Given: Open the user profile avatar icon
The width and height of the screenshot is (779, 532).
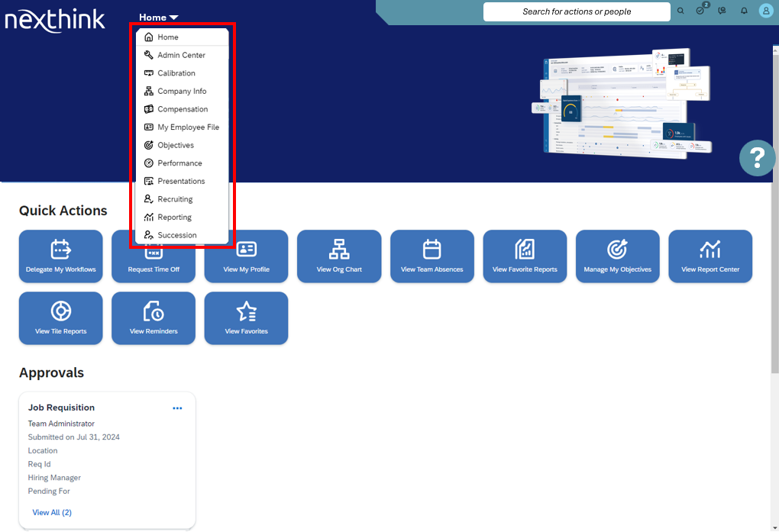Looking at the screenshot, I should tap(764, 11).
